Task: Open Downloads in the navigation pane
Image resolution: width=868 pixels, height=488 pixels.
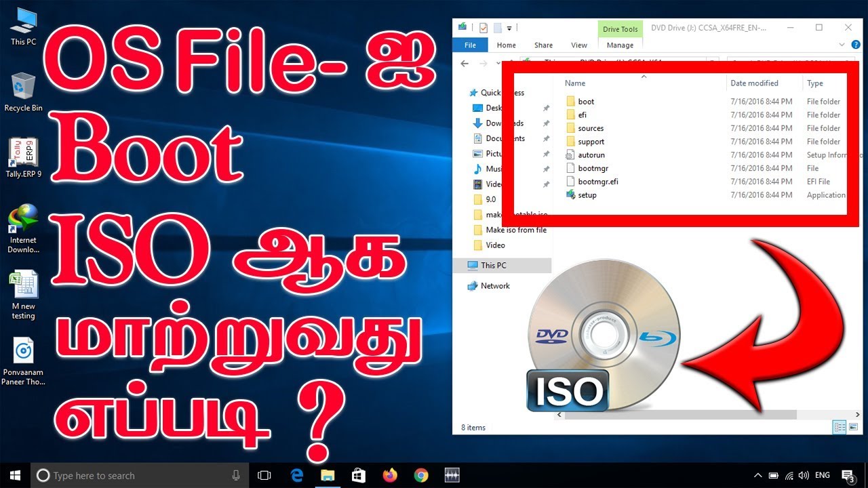Action: pos(505,123)
